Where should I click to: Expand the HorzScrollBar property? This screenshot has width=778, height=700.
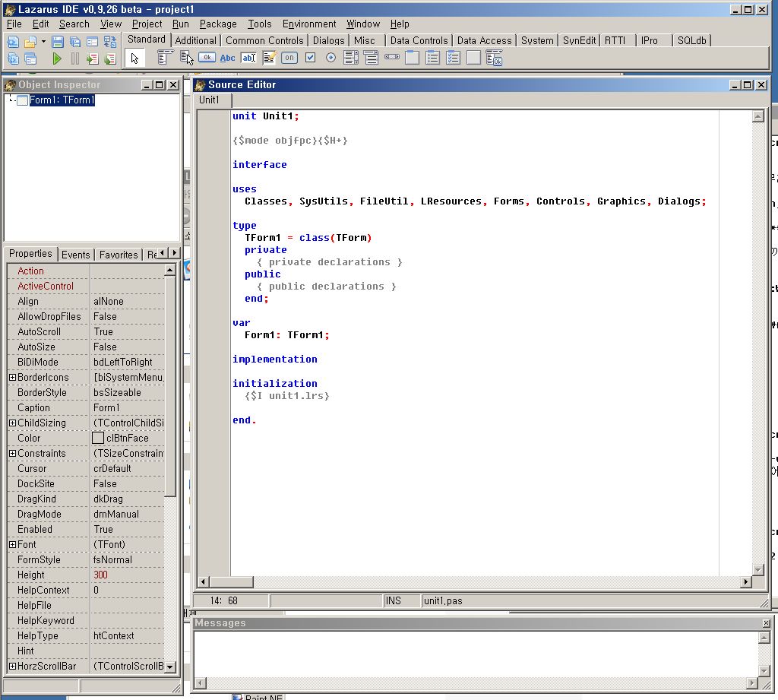12,667
